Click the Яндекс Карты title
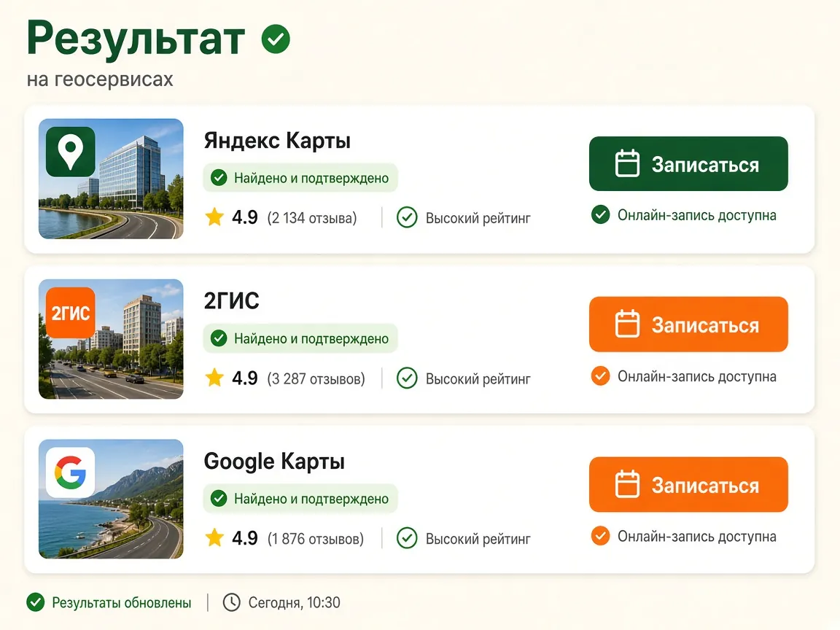Image resolution: width=840 pixels, height=630 pixels. (x=277, y=141)
